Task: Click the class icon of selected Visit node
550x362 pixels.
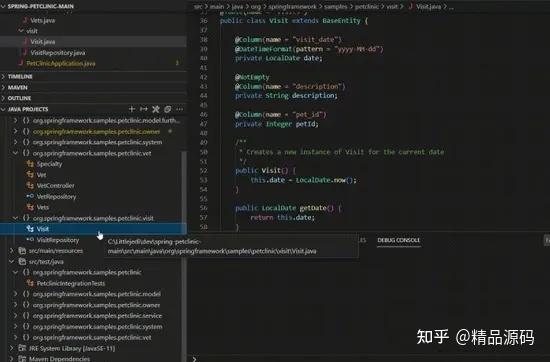Action: pyautogui.click(x=31, y=229)
